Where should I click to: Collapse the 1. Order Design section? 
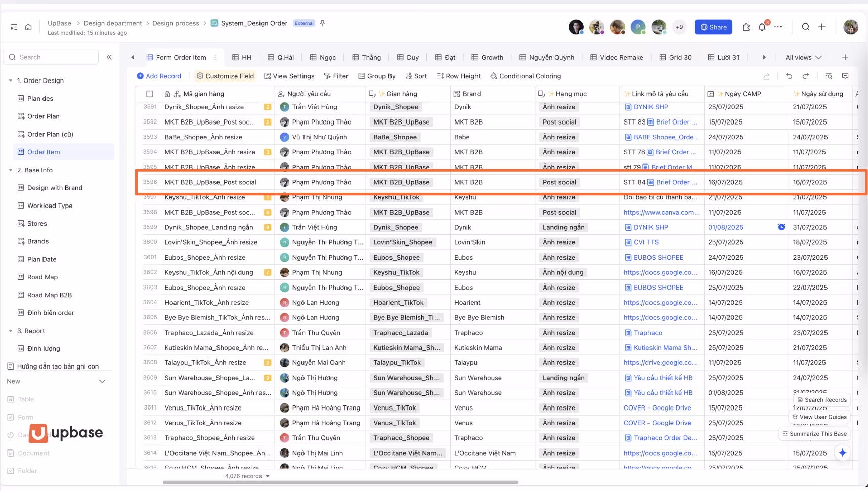click(11, 80)
